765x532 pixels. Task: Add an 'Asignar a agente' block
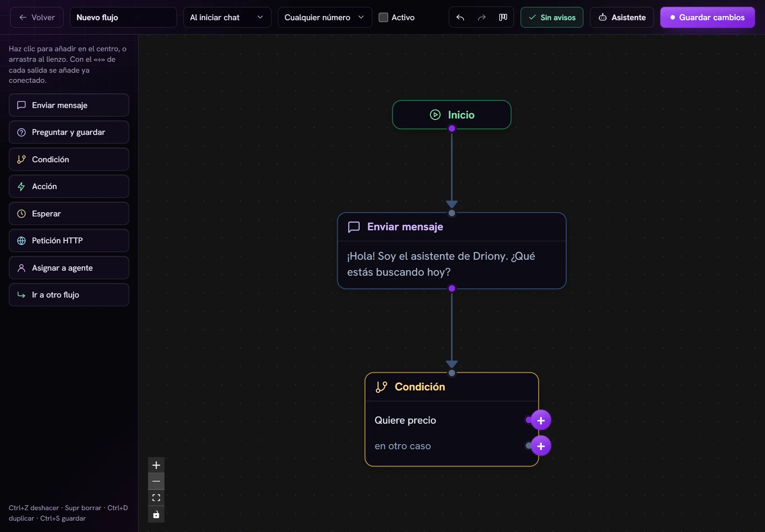(x=69, y=268)
